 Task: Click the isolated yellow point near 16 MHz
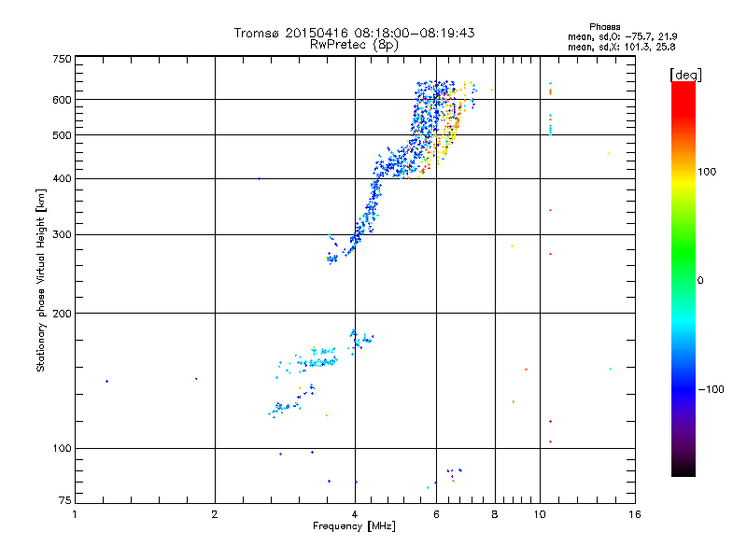click(609, 154)
